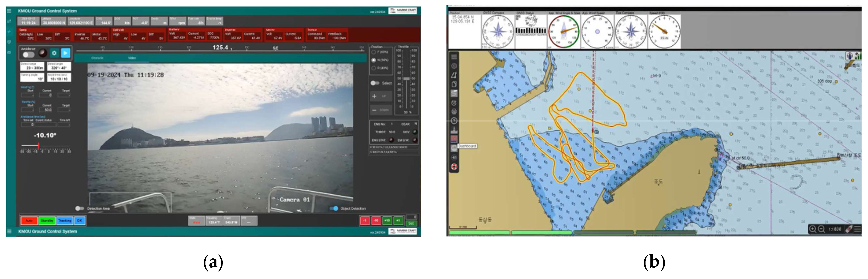Switch to the Obstacle tab
The height and width of the screenshot is (279, 868).
coord(97,58)
